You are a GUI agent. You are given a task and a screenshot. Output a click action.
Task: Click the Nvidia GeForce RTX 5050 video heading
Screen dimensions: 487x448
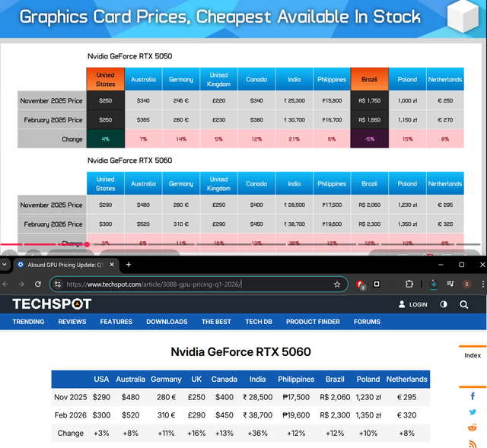(x=129, y=56)
